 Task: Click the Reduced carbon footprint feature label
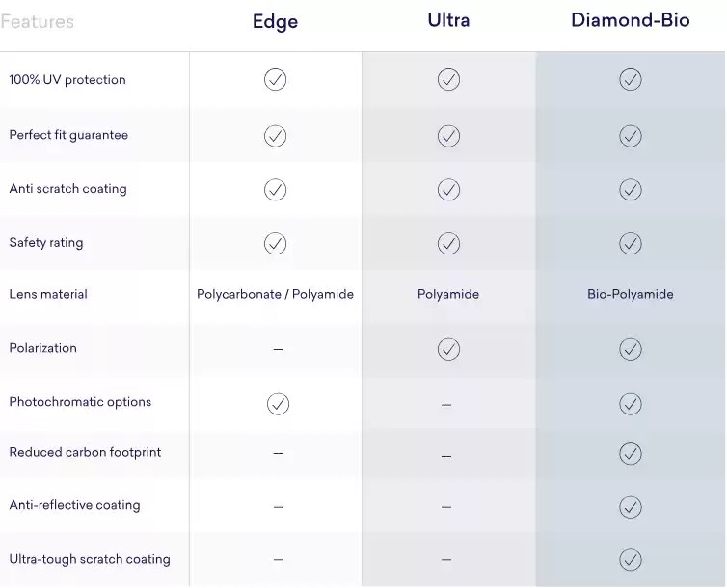tap(85, 452)
